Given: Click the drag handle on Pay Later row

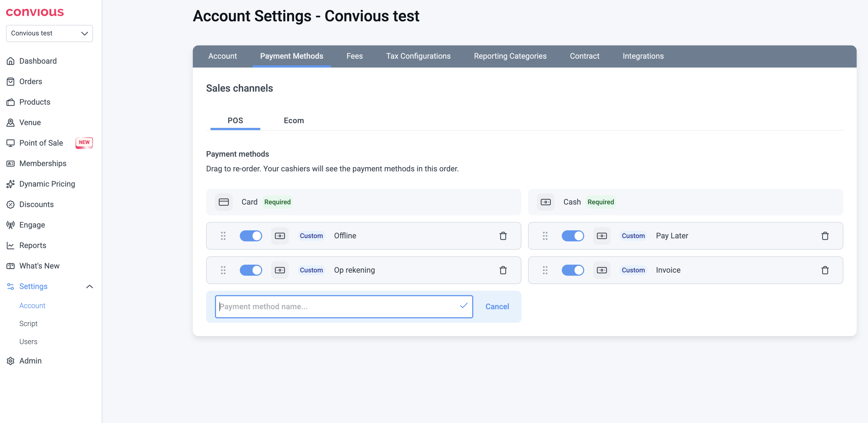Looking at the screenshot, I should click(545, 236).
